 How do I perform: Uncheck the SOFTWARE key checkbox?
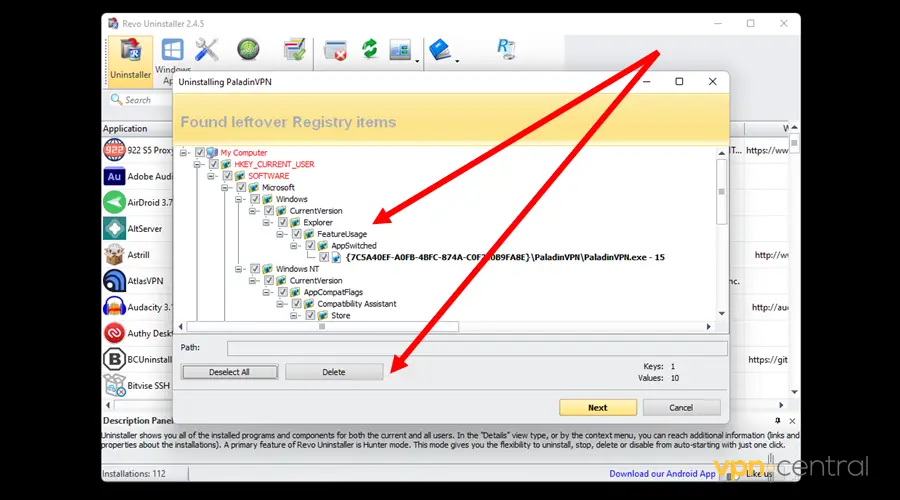tap(227, 176)
